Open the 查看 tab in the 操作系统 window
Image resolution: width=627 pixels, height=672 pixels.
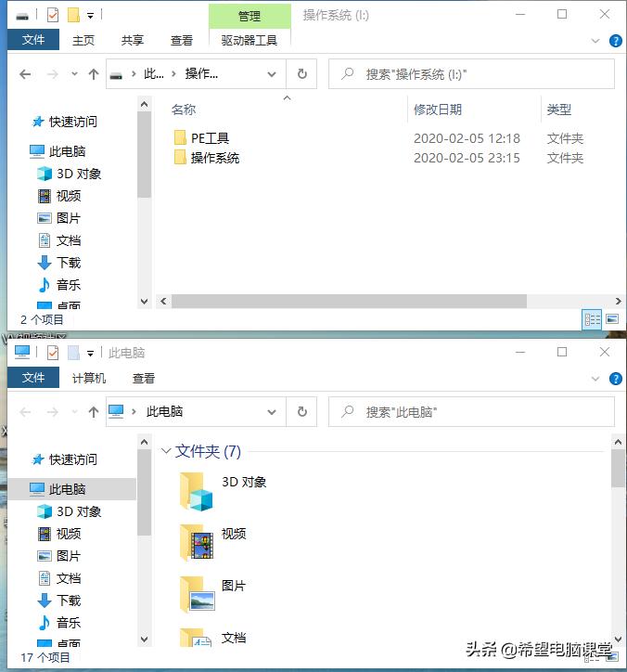coord(182,40)
